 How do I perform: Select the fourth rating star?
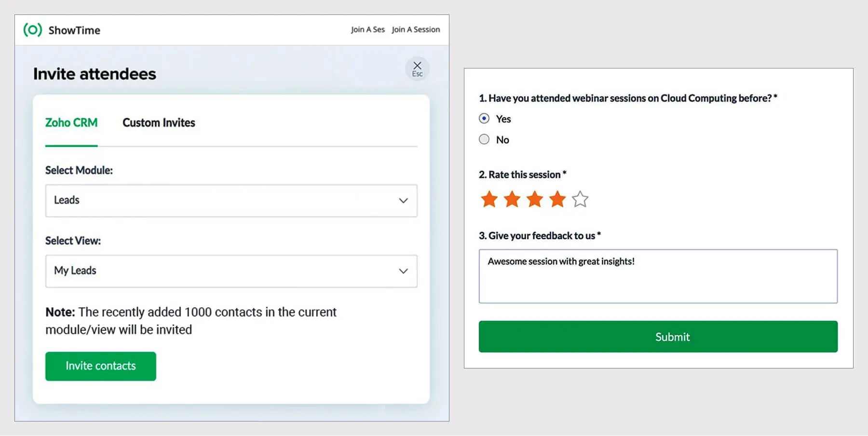click(557, 199)
